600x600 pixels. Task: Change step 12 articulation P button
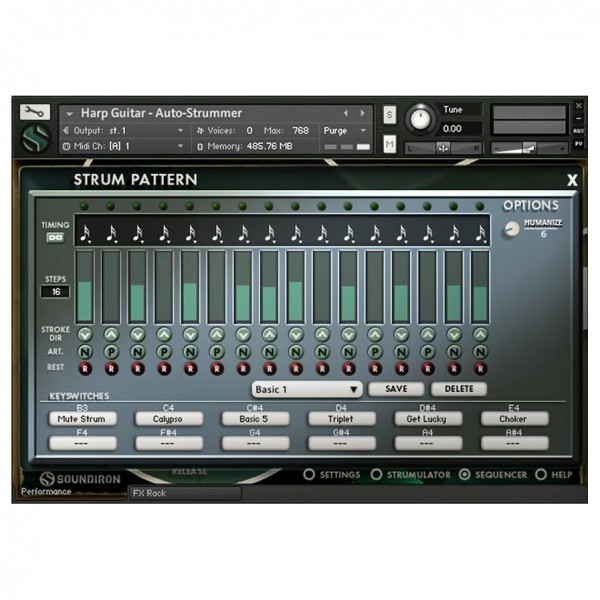tap(375, 352)
